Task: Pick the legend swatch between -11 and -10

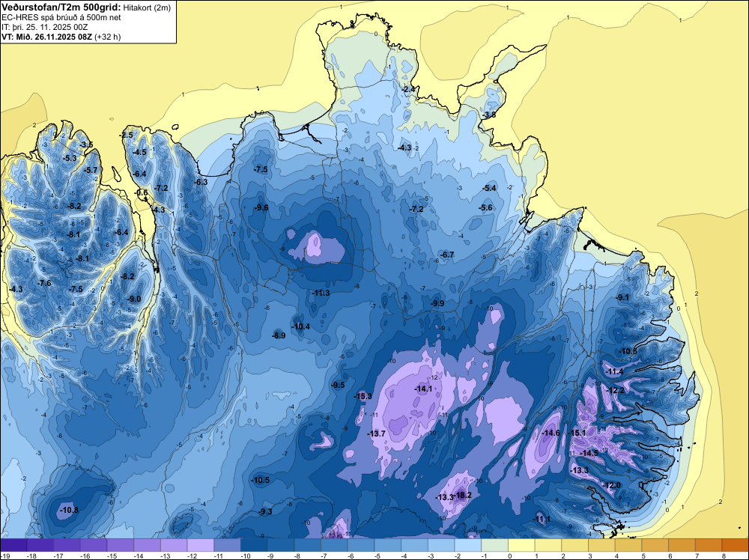Action: pyautogui.click(x=228, y=545)
